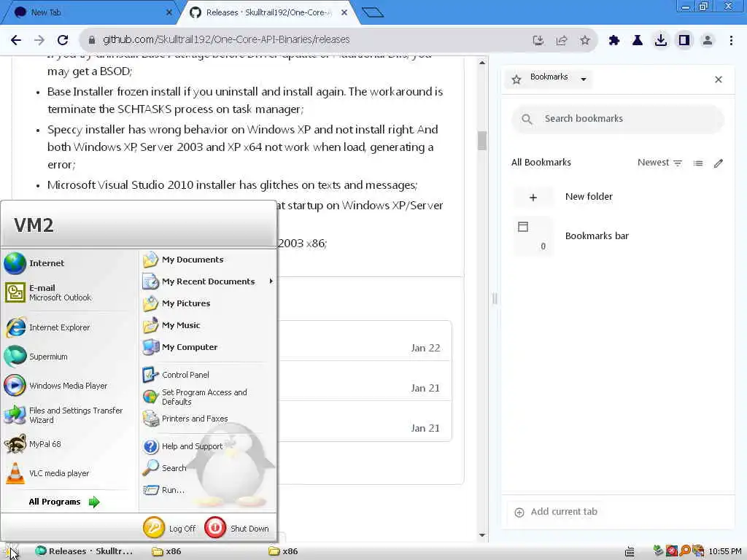The image size is (747, 560).
Task: Open the Extensions puzzle icon
Action: pos(614,41)
